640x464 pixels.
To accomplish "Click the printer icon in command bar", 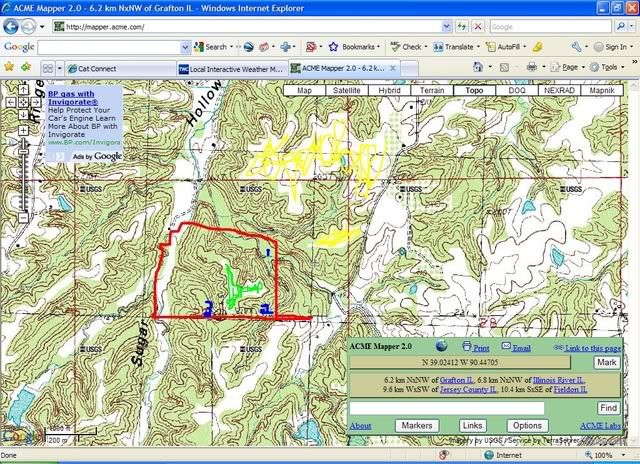I will point(531,67).
